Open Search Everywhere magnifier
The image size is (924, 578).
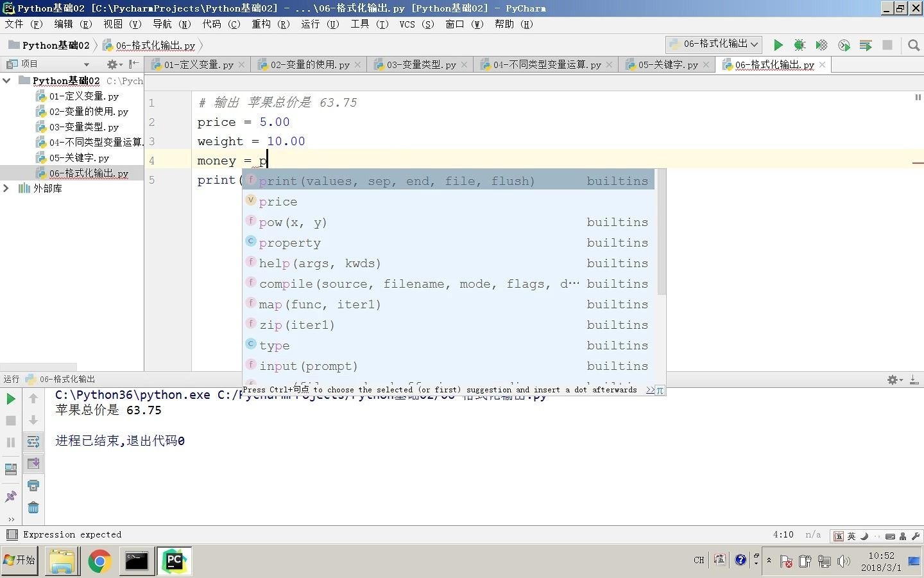pos(914,45)
